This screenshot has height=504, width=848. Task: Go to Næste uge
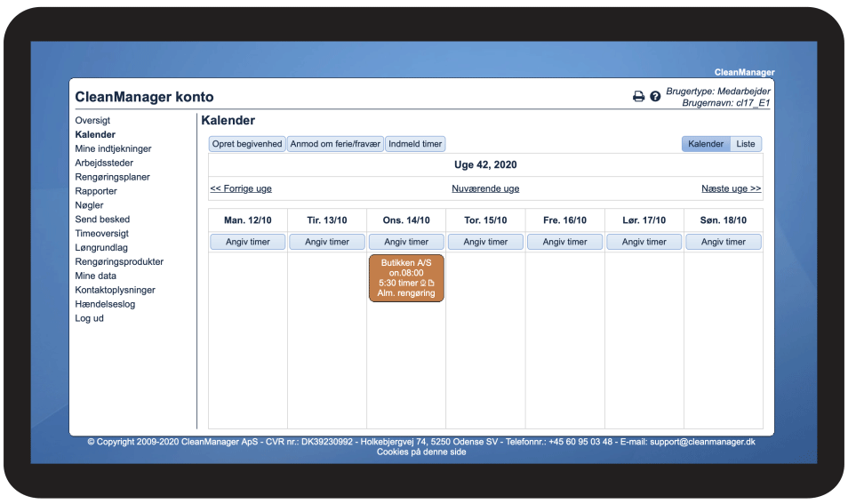[x=732, y=188]
